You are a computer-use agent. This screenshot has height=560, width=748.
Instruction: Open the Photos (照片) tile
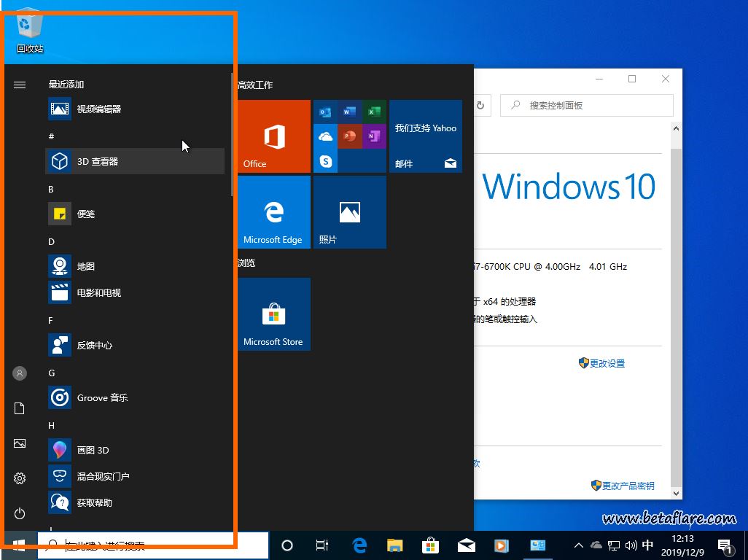point(350,212)
